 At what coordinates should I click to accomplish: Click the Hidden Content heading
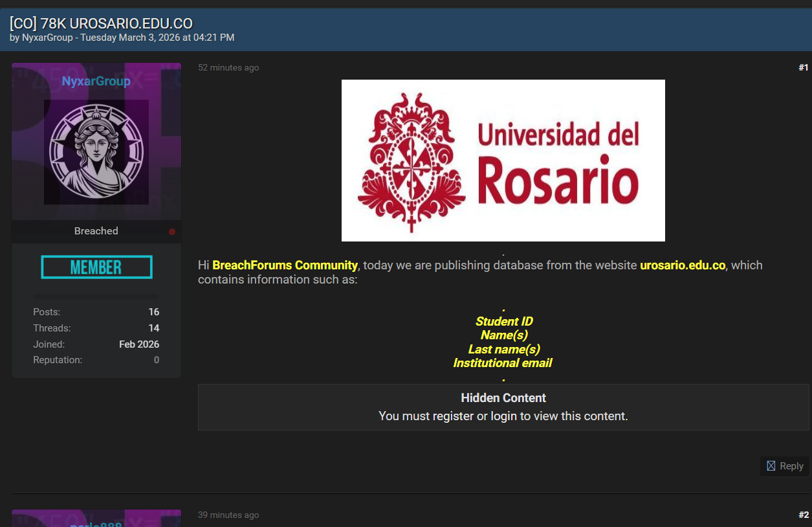tap(503, 398)
